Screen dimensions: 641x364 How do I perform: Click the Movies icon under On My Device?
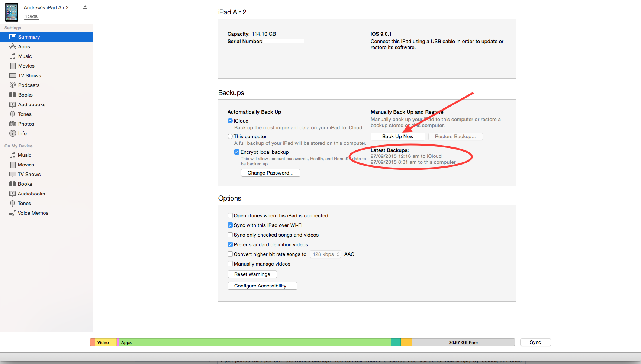pyautogui.click(x=13, y=165)
